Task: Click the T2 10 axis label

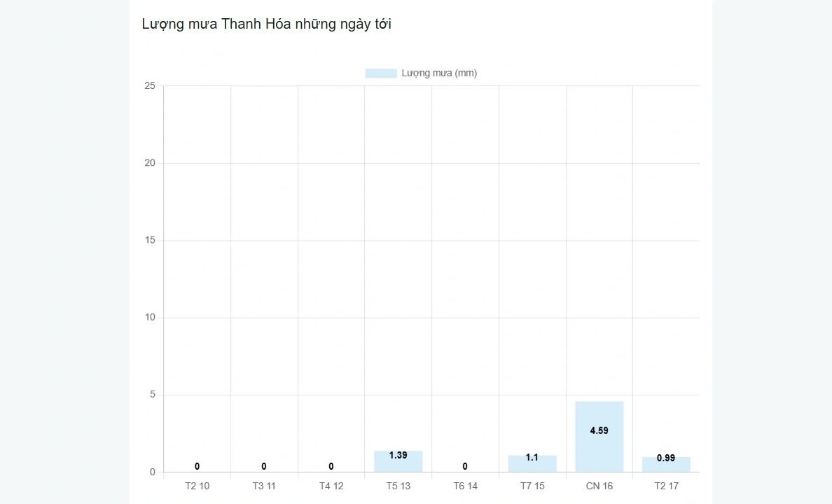Action: (197, 486)
